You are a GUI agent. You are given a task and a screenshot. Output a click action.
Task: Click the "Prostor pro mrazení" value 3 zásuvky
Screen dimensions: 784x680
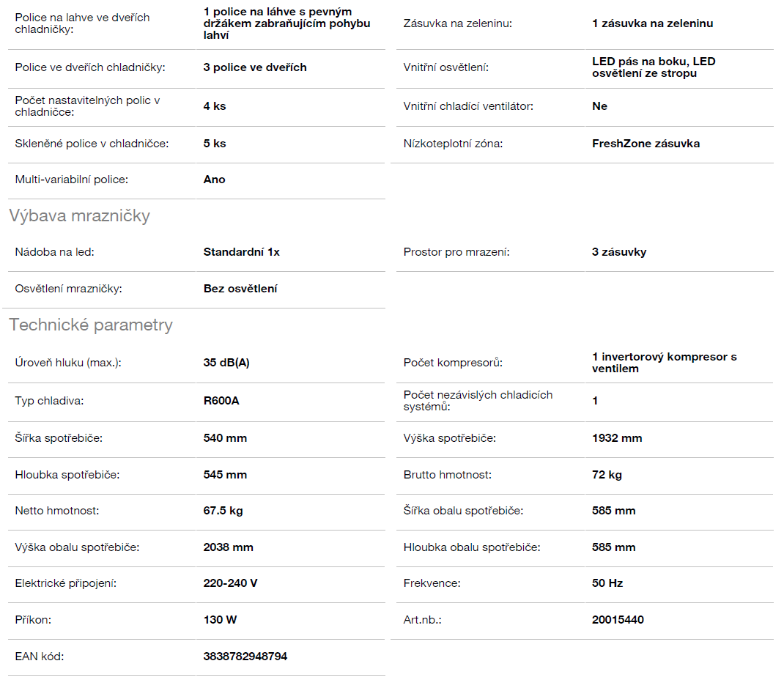point(619,252)
